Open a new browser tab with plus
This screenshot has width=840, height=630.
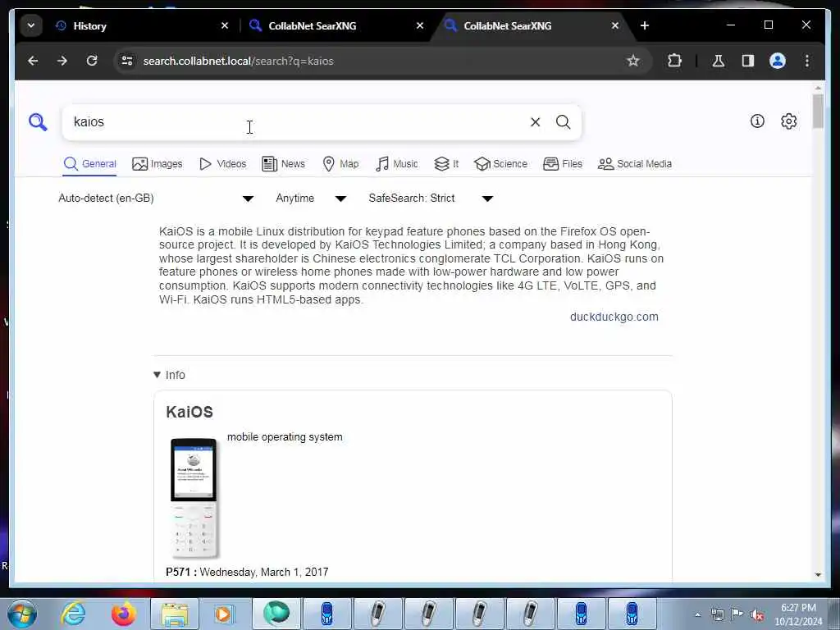click(645, 25)
